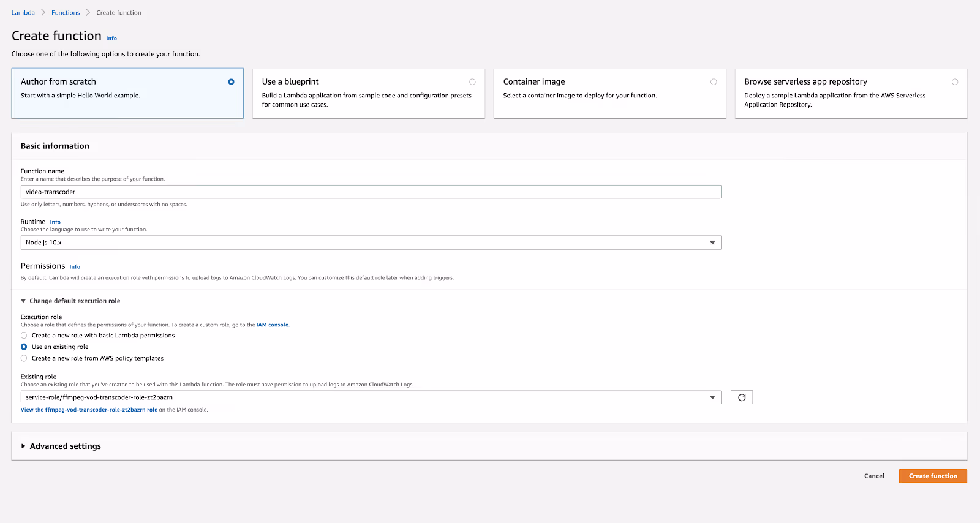The image size is (980, 523).
Task: Select the Use a blueprint radio option
Action: (472, 81)
